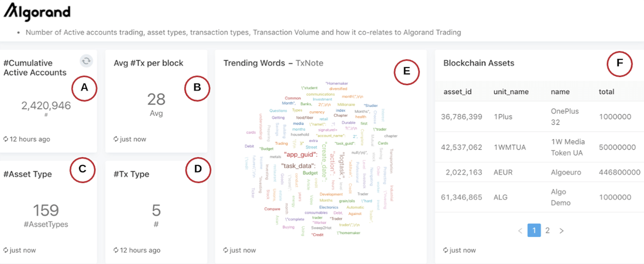This screenshot has width=644, height=264.
Task: Click the refresh icon under #Tx Type widget
Action: pos(116,250)
